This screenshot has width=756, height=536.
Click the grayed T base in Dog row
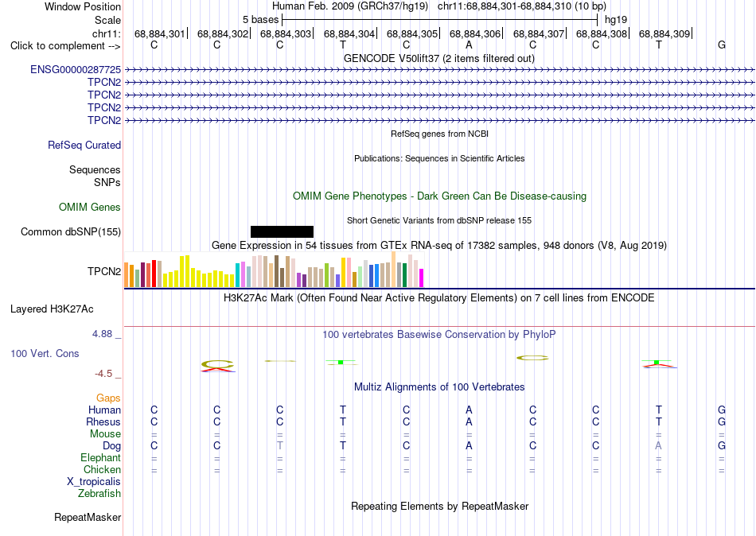[x=279, y=446]
